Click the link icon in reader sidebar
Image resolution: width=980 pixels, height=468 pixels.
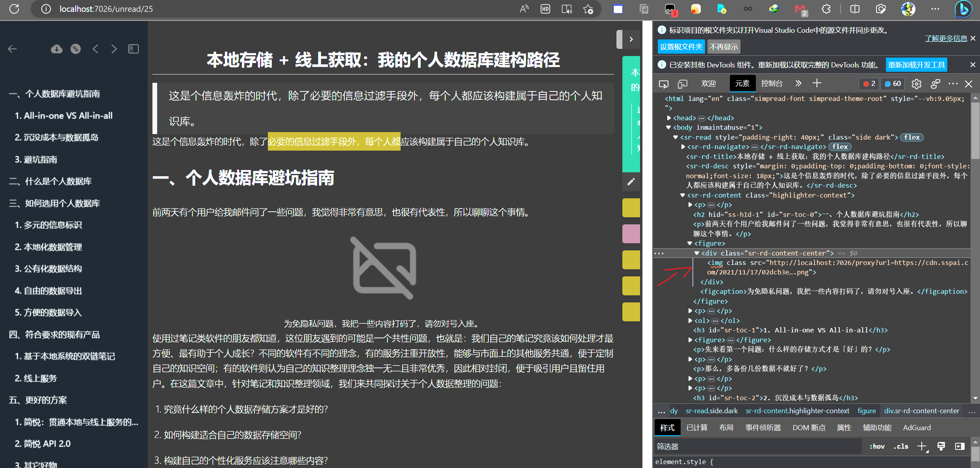click(x=76, y=49)
